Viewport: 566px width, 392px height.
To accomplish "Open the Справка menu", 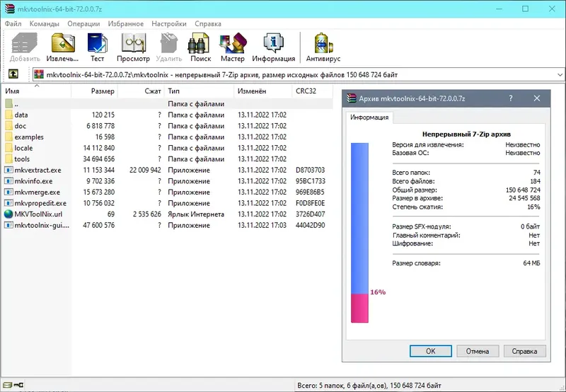I will point(208,24).
